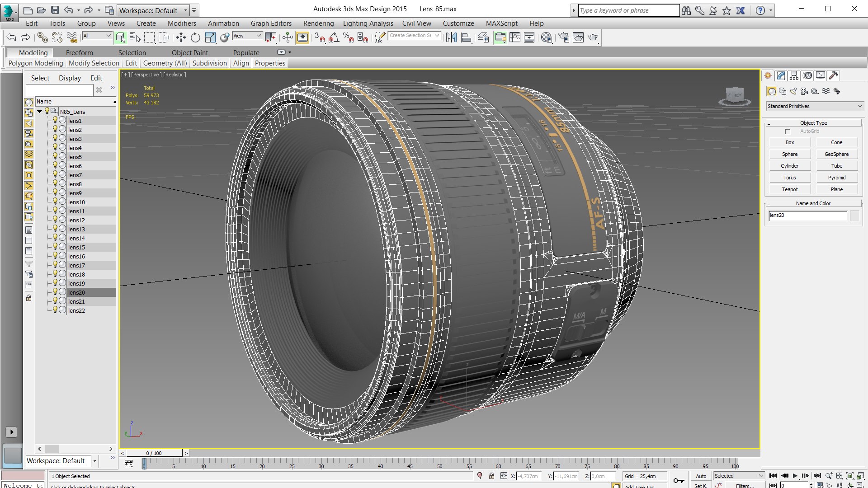The height and width of the screenshot is (488, 868).
Task: Create a Box primitive button
Action: [790, 142]
